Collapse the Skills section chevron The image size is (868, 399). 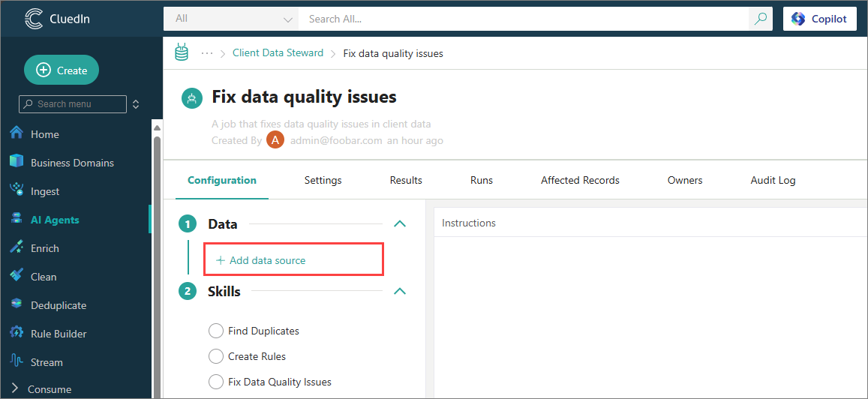(x=400, y=291)
